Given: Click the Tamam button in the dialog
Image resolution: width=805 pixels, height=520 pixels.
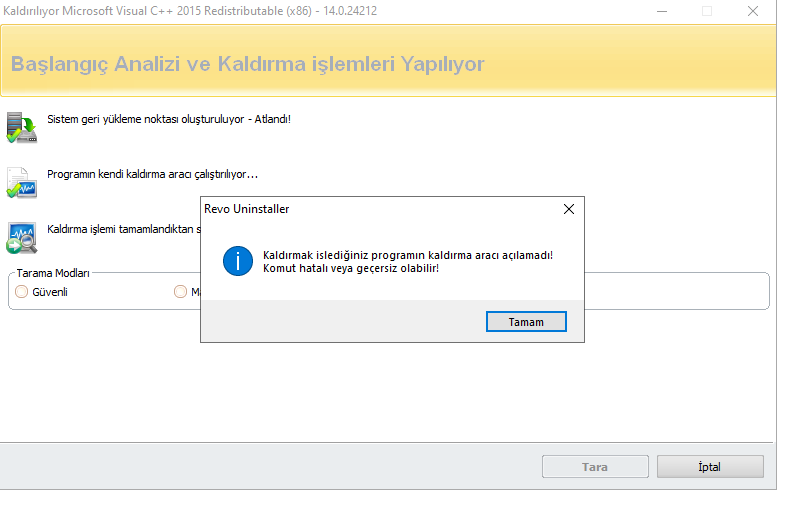Looking at the screenshot, I should [526, 322].
